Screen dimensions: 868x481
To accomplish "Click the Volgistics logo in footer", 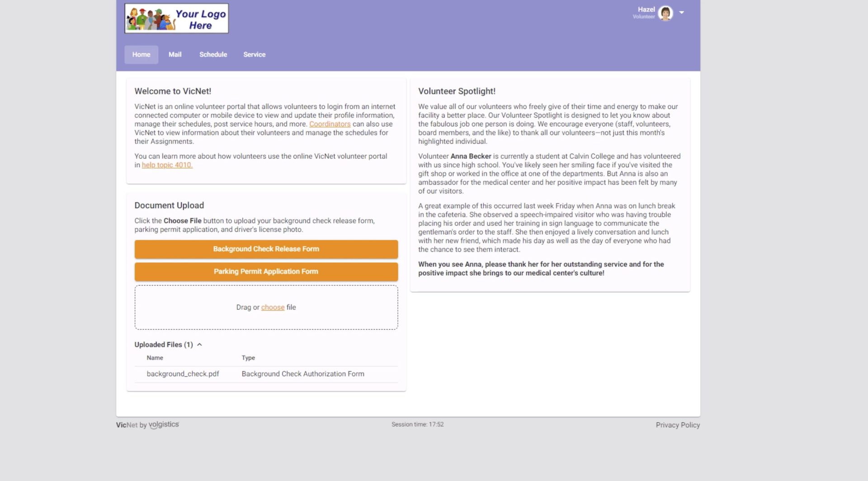I will (x=164, y=425).
